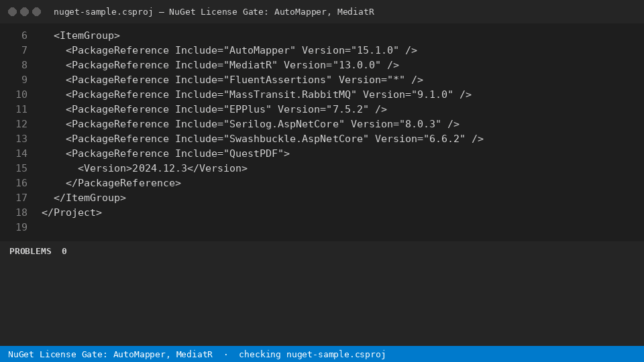Click 'checking nuget-sample.csproj' status text
The image size is (644, 362).
click(312, 354)
